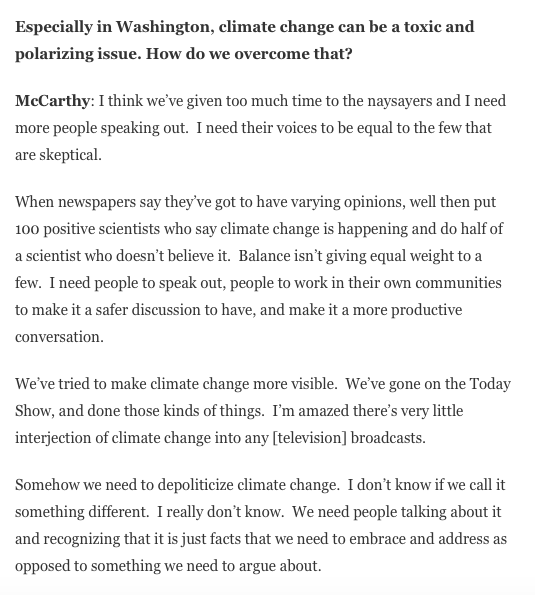Click the bracketed word '[television]'
535x595 pixels.
point(310,438)
